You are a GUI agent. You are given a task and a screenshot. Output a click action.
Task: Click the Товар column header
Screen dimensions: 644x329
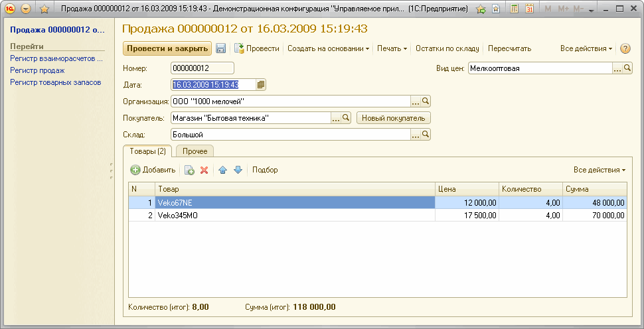click(295, 189)
